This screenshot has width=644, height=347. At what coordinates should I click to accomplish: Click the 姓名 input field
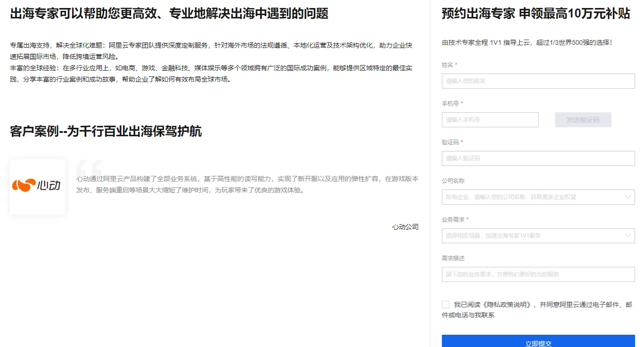(x=538, y=81)
